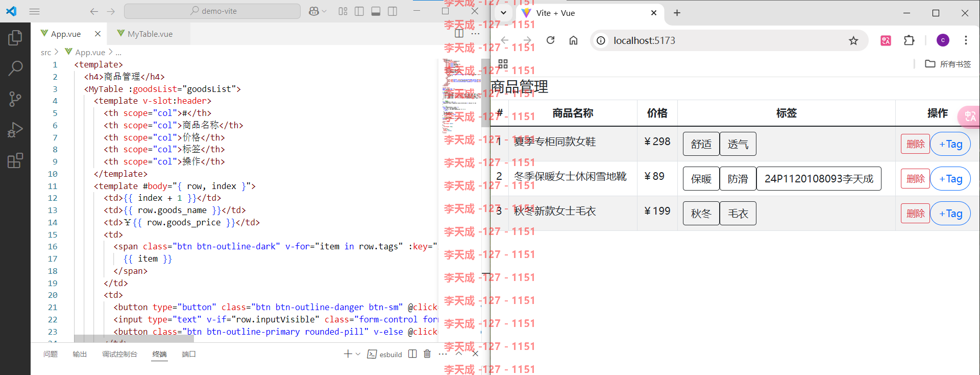Open a new Chrome tab

click(x=677, y=13)
